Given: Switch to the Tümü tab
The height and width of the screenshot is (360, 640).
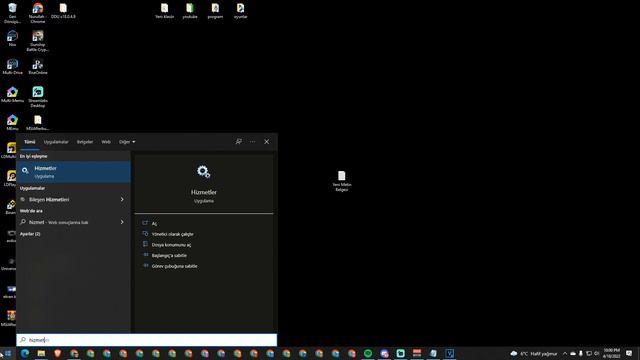Looking at the screenshot, I should click(x=29, y=142).
